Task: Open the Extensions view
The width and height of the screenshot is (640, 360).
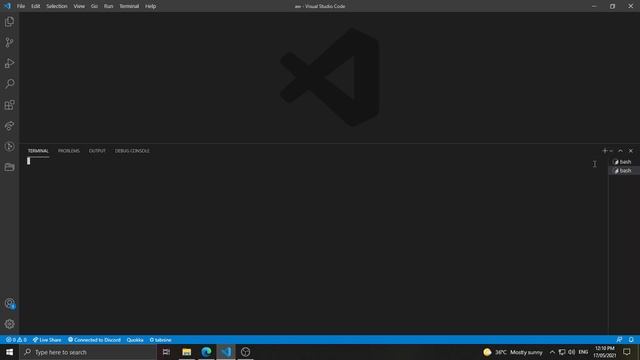Action: pyautogui.click(x=9, y=105)
